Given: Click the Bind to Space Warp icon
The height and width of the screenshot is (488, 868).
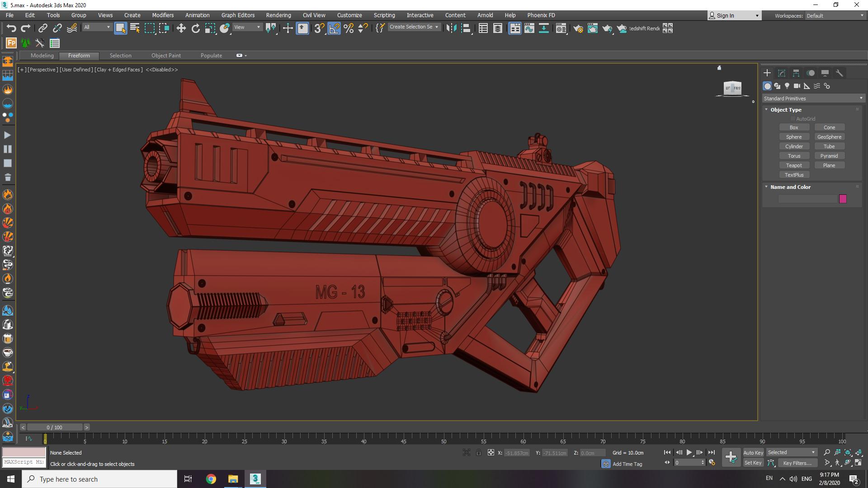Looking at the screenshot, I should click(x=72, y=28).
